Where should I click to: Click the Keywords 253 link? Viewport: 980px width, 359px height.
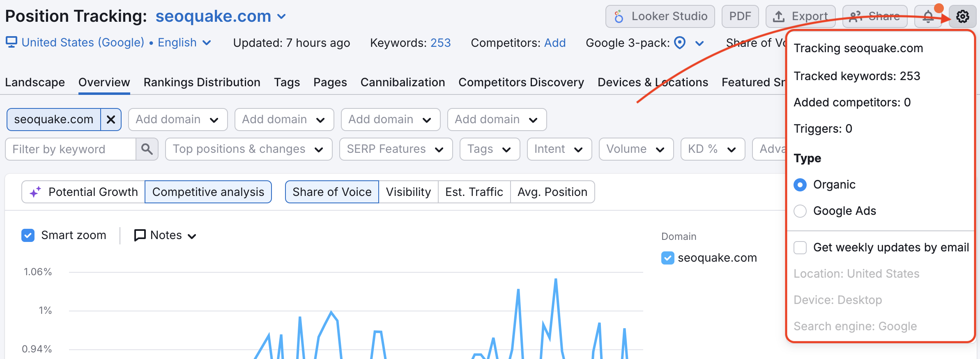point(441,43)
